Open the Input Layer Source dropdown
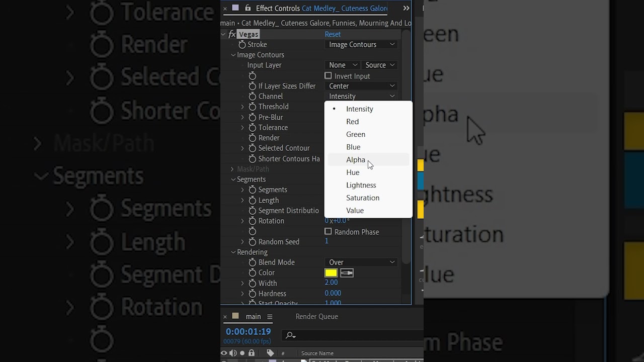The height and width of the screenshot is (362, 644). point(380,65)
